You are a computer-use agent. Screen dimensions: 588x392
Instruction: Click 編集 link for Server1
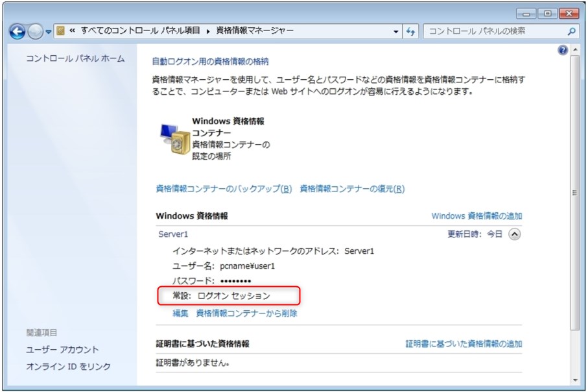coord(180,313)
